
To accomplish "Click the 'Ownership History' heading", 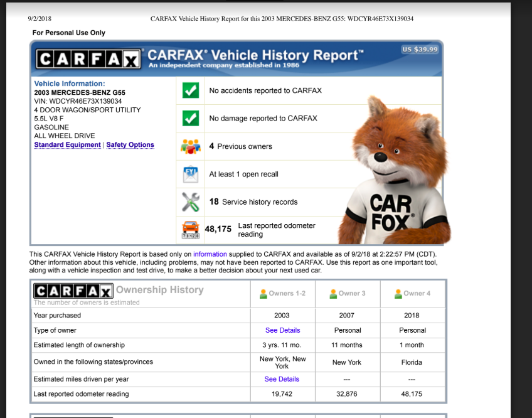I will click(160, 289).
